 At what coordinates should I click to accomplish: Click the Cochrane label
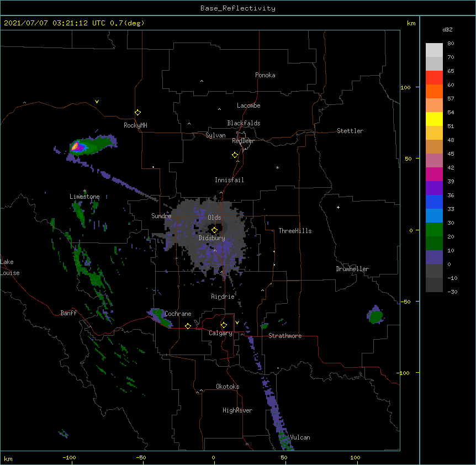[x=178, y=314]
